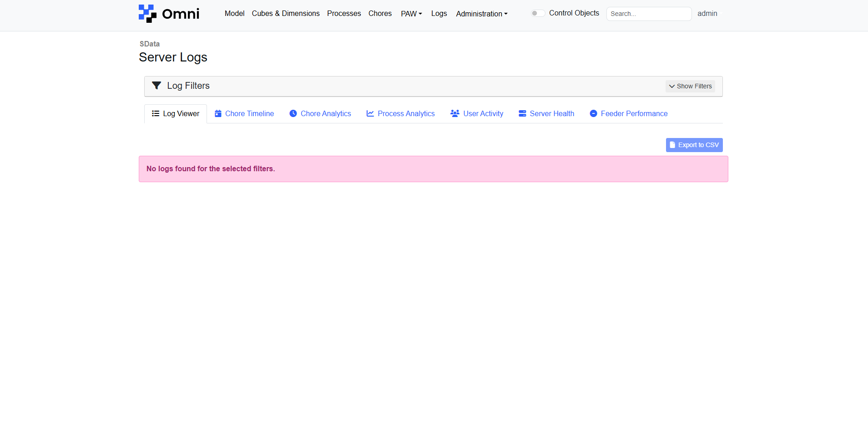Click the file icon on Export to CSV
Viewport: 868px width, 429px height.
[672, 145]
